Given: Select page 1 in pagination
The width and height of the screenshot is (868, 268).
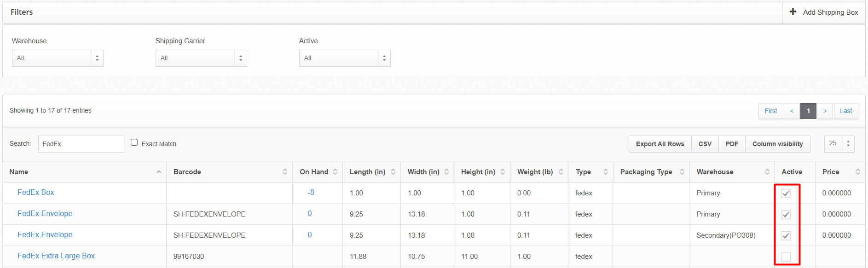Looking at the screenshot, I should 808,111.
